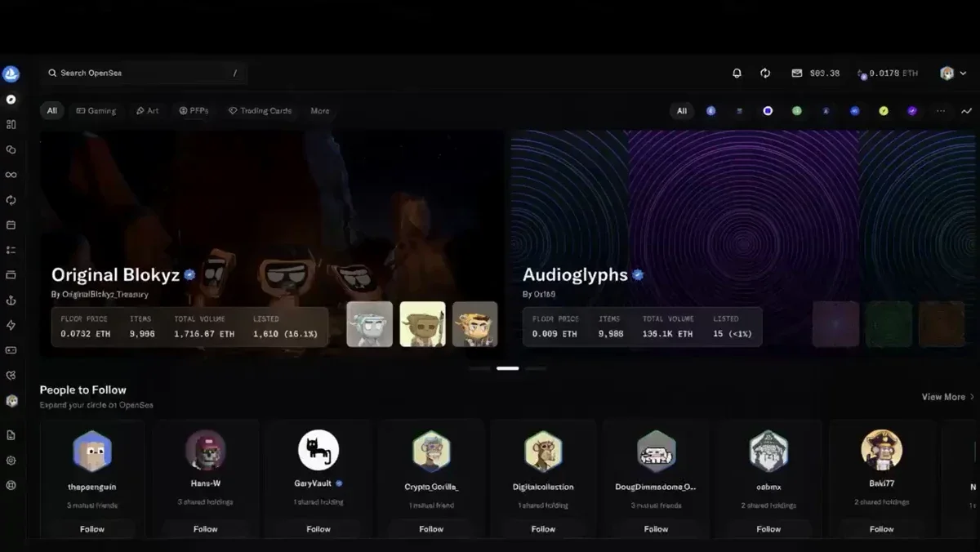Open the 0.0178 ETH balance
The width and height of the screenshot is (980, 552).
(888, 73)
